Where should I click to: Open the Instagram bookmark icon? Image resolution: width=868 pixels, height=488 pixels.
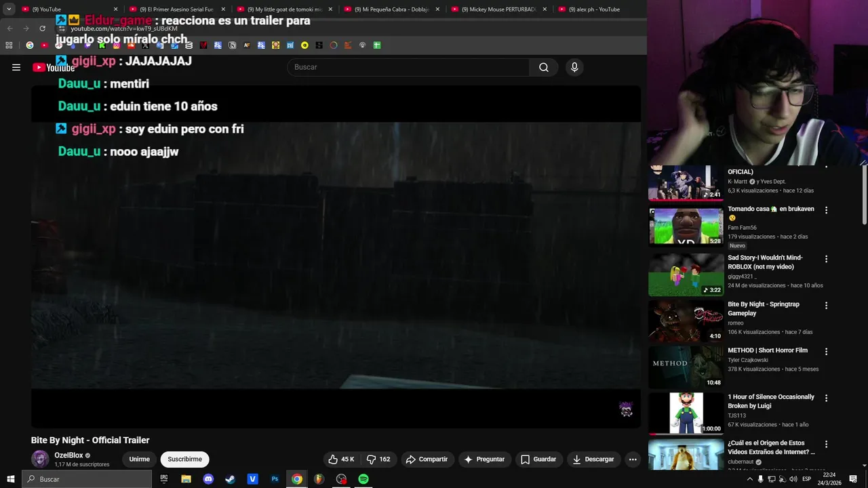(116, 45)
